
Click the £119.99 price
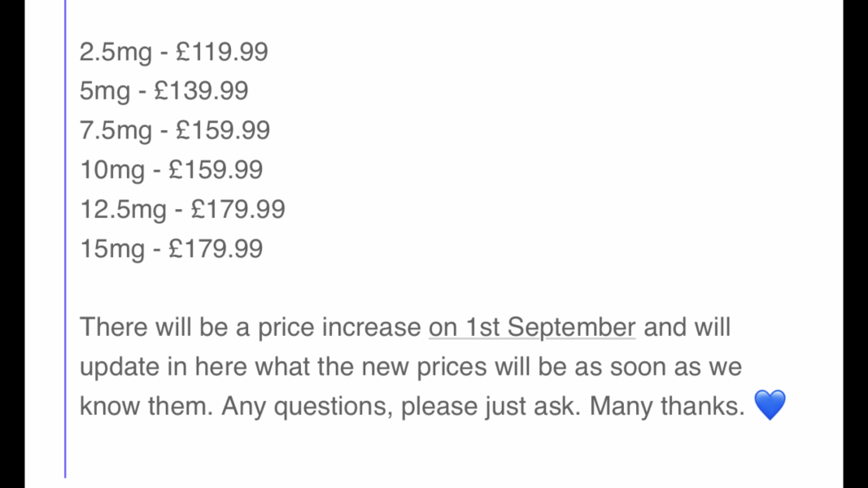[x=221, y=52]
